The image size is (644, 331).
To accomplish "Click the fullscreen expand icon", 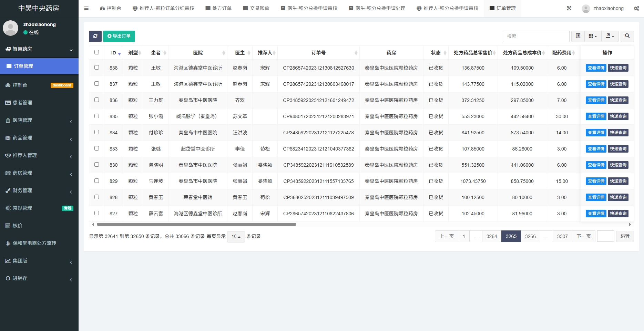I will (569, 8).
